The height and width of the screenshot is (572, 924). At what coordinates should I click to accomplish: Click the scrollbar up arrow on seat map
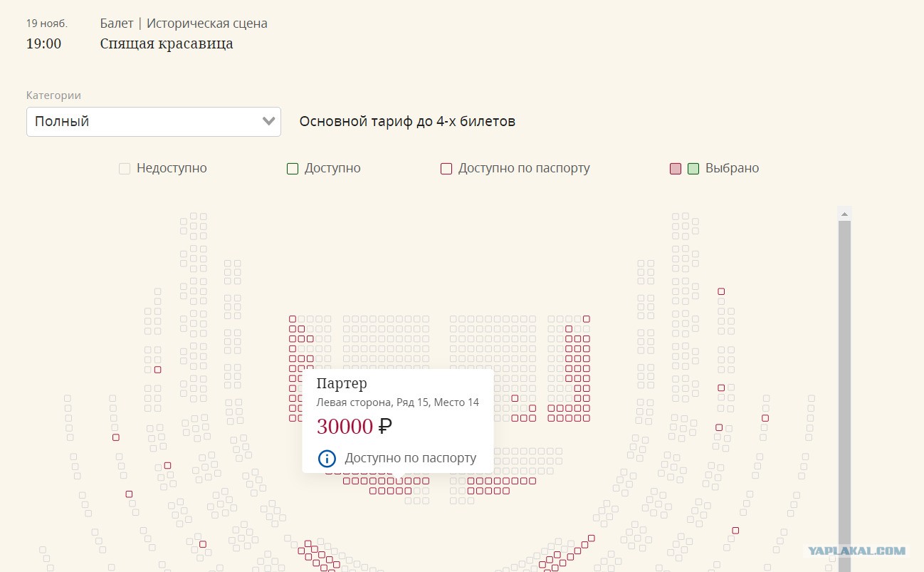click(844, 214)
